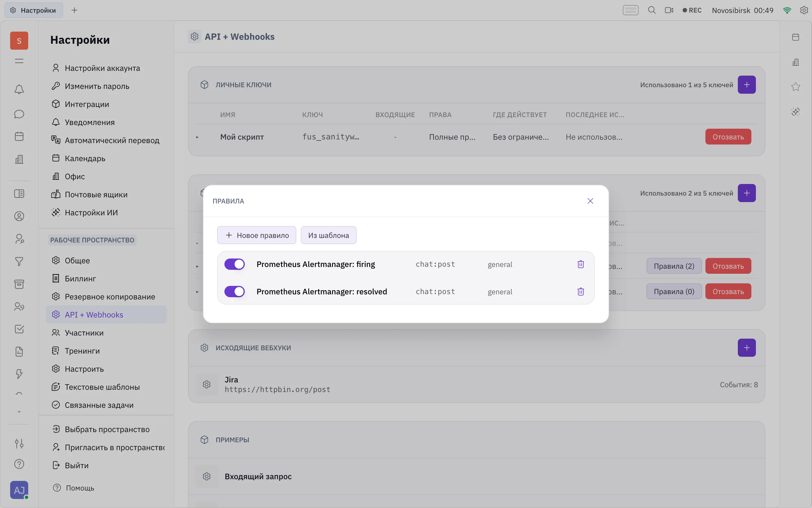Open the lightning bolt icon in left rail
The image size is (812, 508).
(x=19, y=374)
